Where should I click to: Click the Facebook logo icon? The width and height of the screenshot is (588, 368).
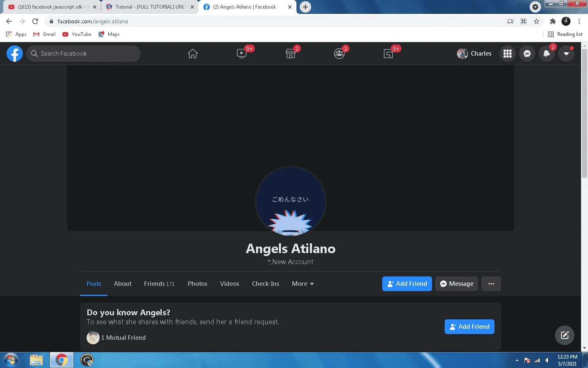click(x=15, y=54)
